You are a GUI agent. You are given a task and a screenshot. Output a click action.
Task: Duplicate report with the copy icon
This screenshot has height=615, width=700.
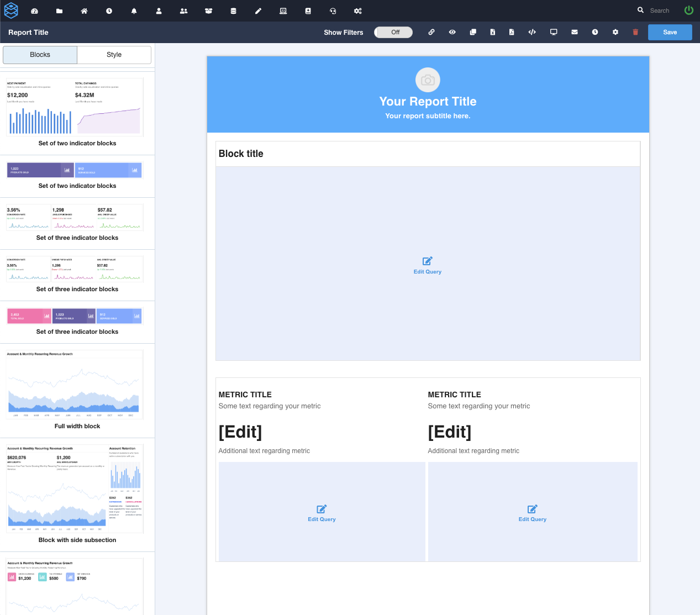click(x=473, y=32)
